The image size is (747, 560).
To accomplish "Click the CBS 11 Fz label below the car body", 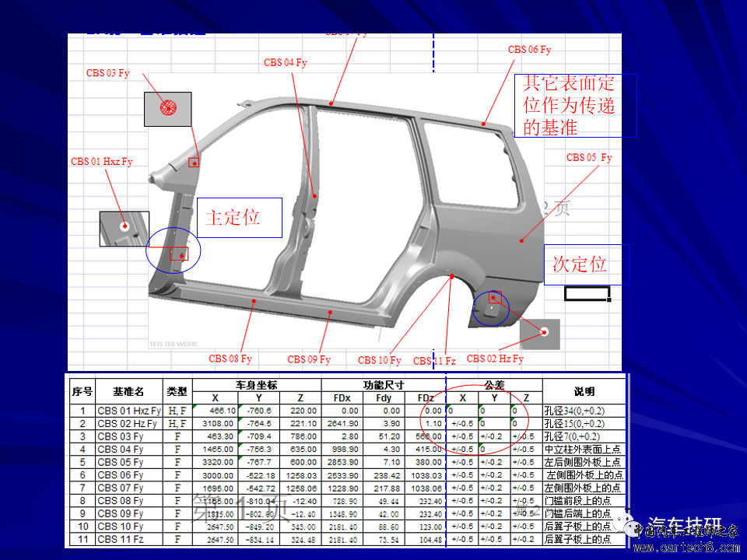I will coord(434,361).
